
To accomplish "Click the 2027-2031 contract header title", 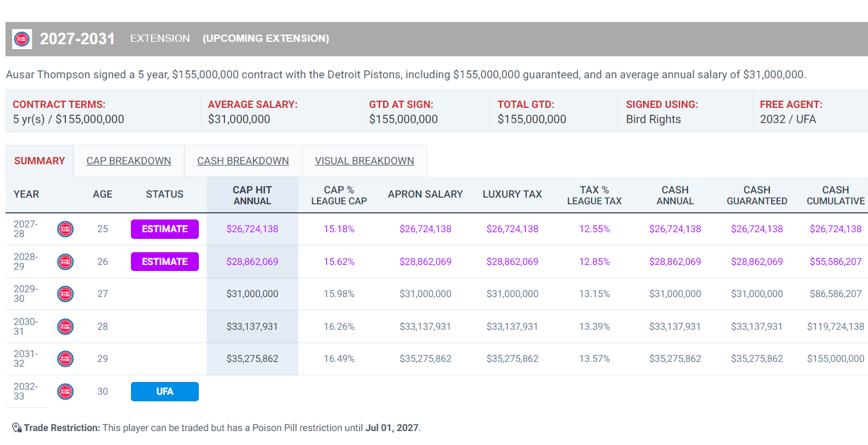I will (x=78, y=39).
